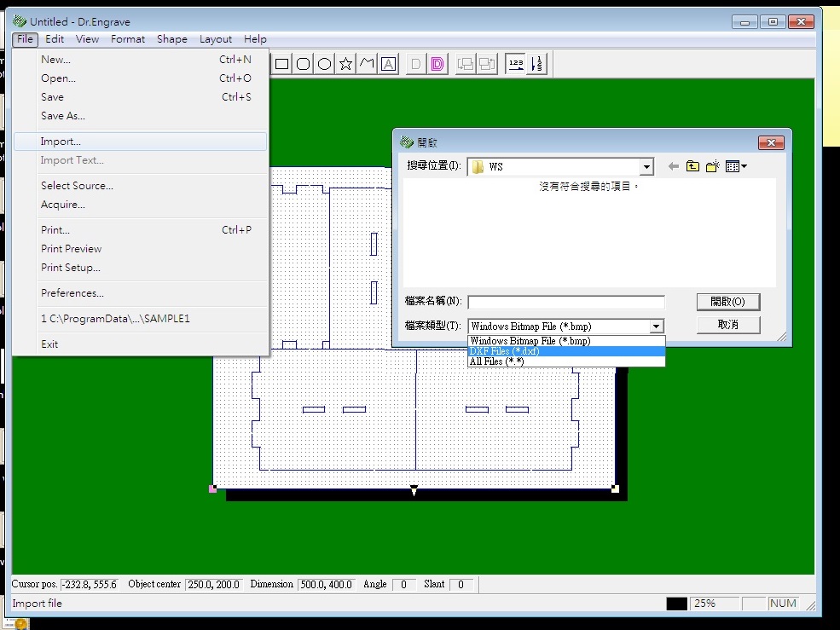Choose Print... from the File menu
Viewport: 840px width, 630px height.
pyautogui.click(x=141, y=230)
